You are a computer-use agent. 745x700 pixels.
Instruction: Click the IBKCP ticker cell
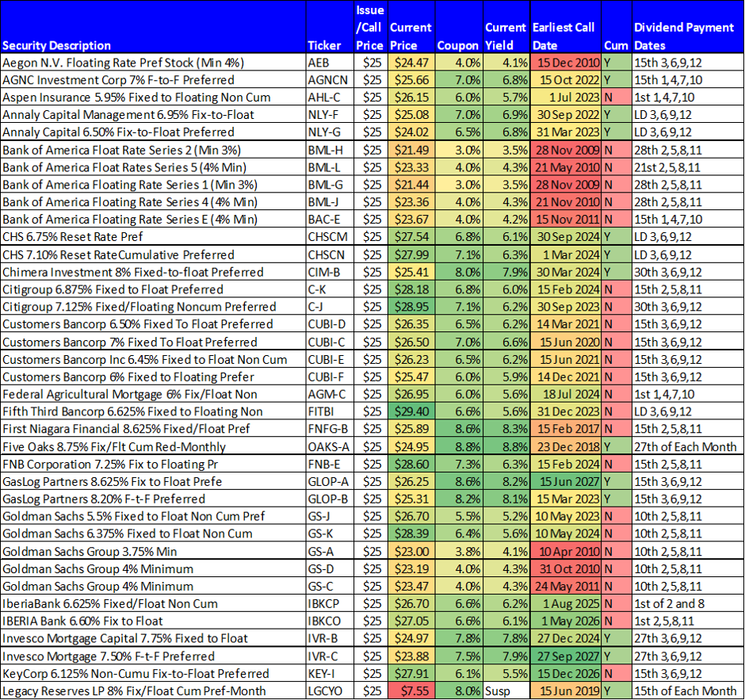330,603
